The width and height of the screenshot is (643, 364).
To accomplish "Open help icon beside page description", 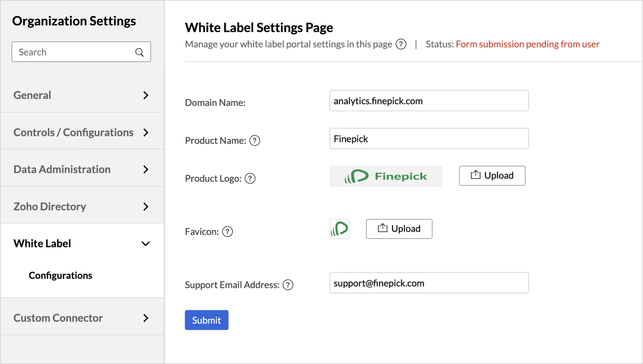I will (x=401, y=44).
